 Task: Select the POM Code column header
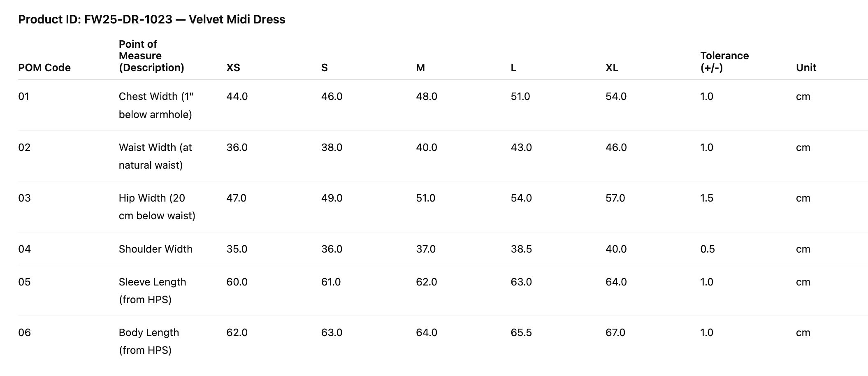tap(44, 67)
